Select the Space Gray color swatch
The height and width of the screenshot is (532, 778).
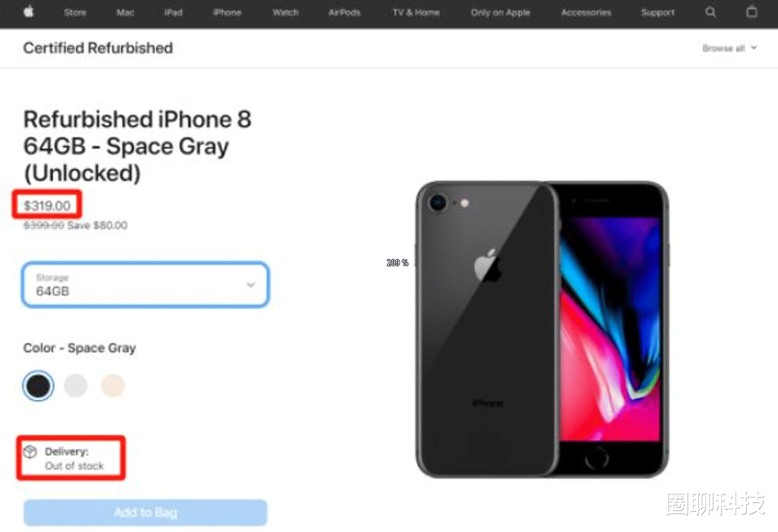38,386
